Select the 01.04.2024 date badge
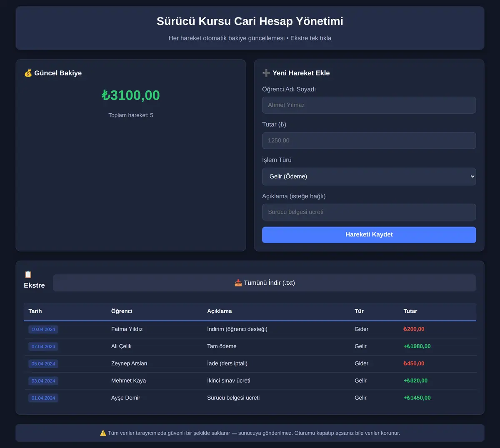 43,398
